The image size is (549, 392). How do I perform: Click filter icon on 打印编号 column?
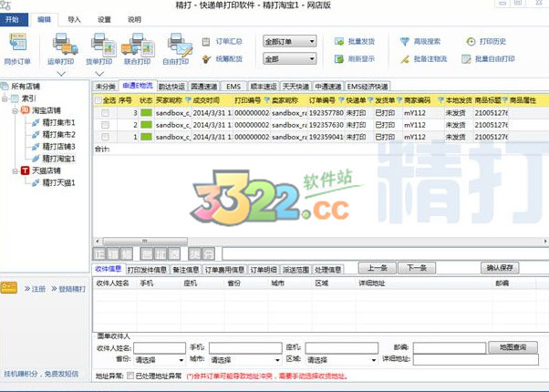pos(267,100)
